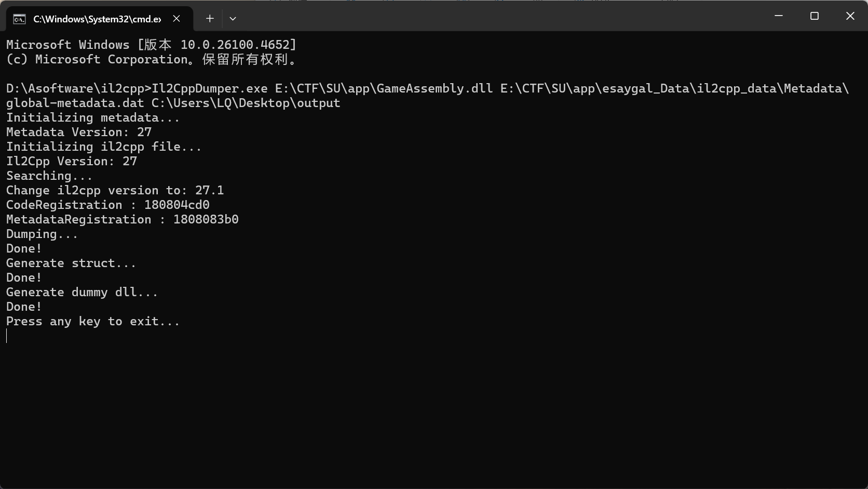The image size is (868, 489).
Task: Click the 'Change il2cpp version to: 27.1' line
Action: [x=115, y=191]
